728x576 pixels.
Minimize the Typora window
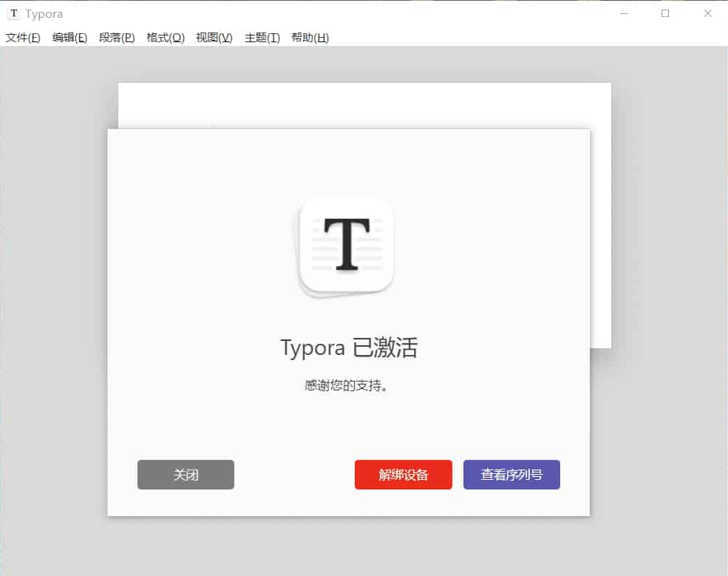point(624,13)
